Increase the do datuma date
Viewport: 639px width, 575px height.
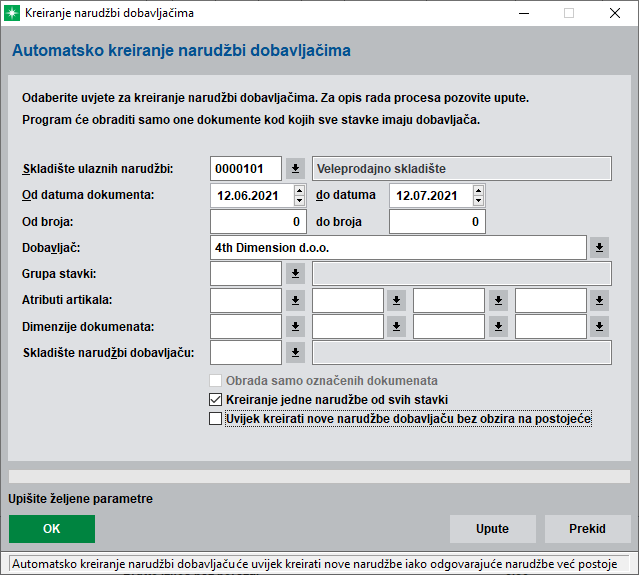(x=478, y=191)
